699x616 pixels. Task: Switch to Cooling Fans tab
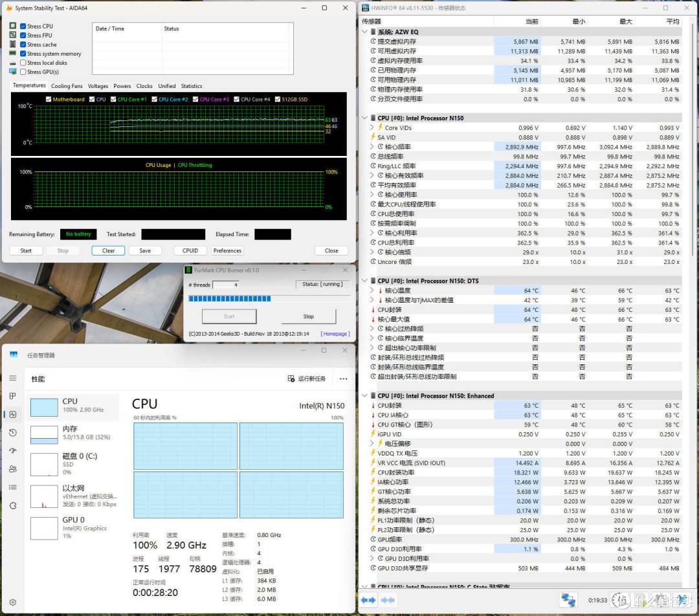(x=67, y=86)
